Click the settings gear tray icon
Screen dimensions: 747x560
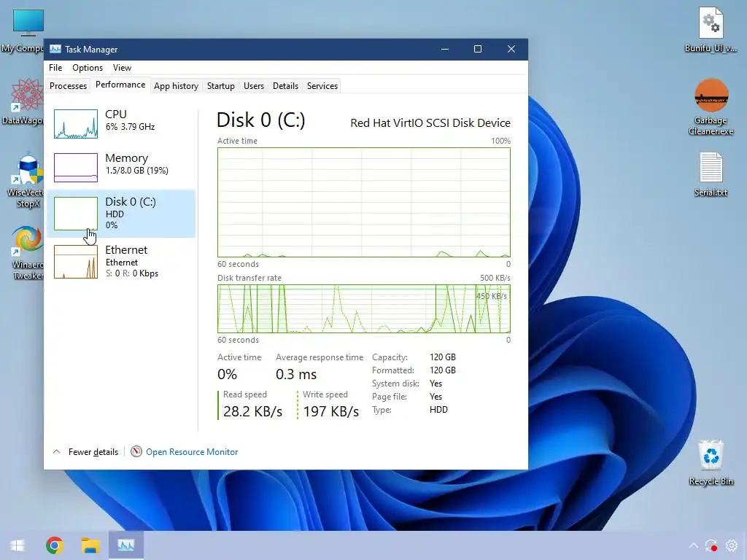pyautogui.click(x=731, y=545)
